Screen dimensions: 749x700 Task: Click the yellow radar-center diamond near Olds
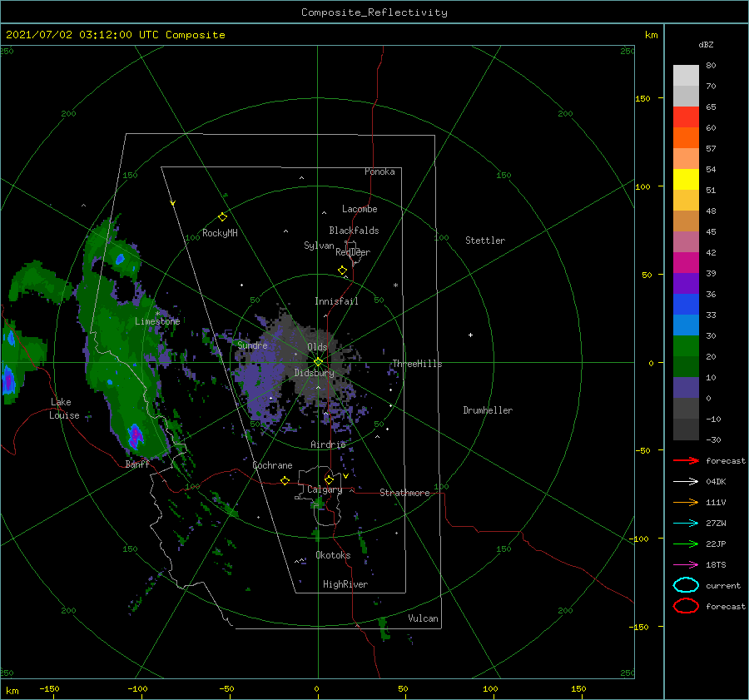[x=318, y=362]
